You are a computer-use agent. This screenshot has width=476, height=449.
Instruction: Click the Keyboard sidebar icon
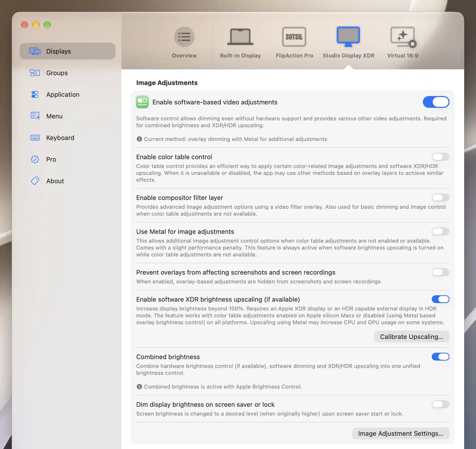(x=35, y=138)
